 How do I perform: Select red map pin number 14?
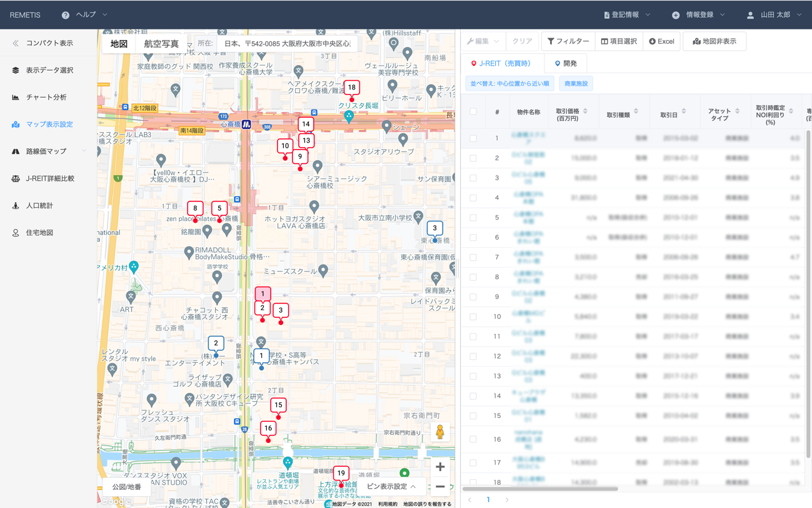pos(306,124)
